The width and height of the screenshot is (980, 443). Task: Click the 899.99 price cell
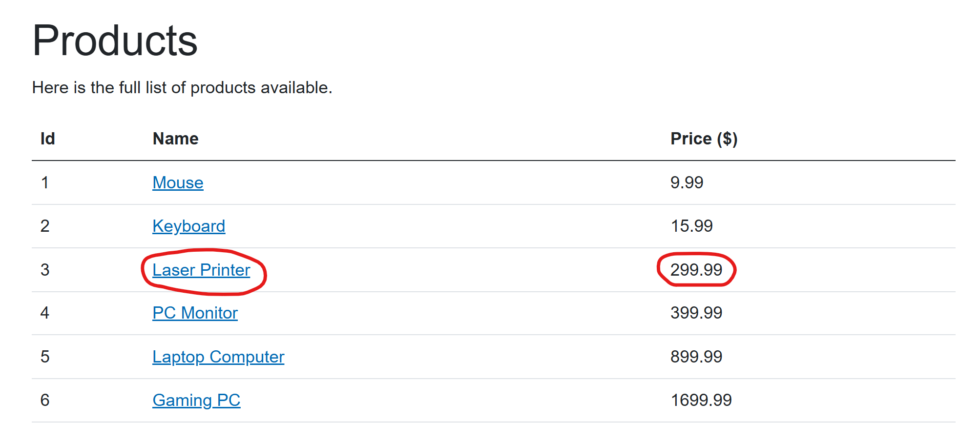pos(696,357)
